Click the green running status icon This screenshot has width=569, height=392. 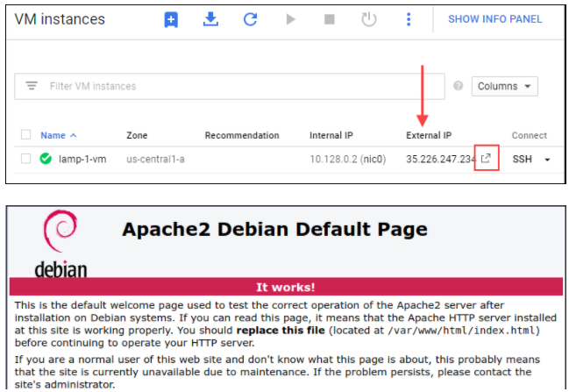(46, 159)
